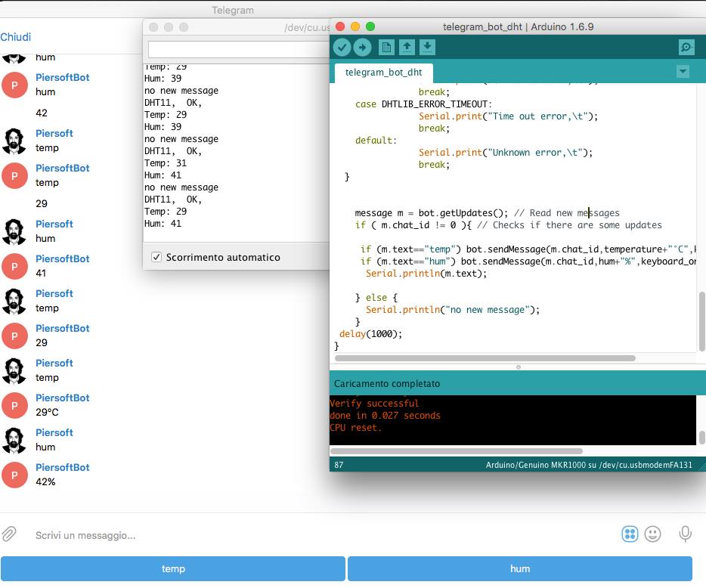Click the Arduino 1.6.9 window title
Image resolution: width=706 pixels, height=588 pixels.
pos(518,26)
